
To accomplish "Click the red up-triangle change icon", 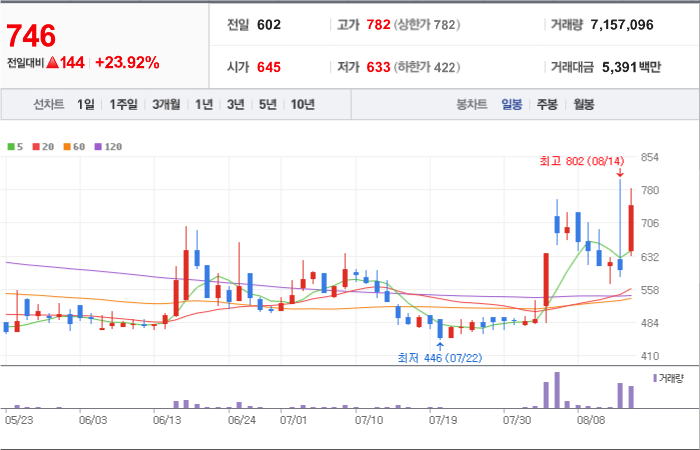I will pyautogui.click(x=52, y=62).
